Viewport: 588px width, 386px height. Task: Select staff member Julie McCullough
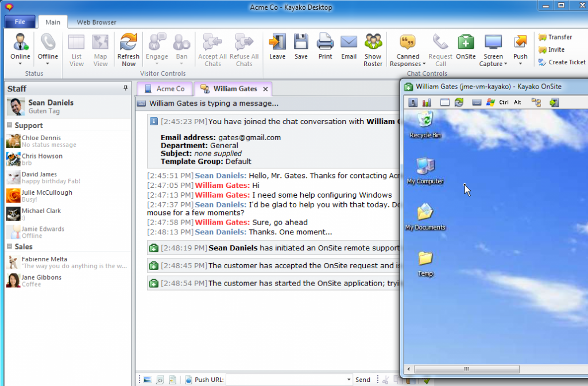pyautogui.click(x=68, y=195)
